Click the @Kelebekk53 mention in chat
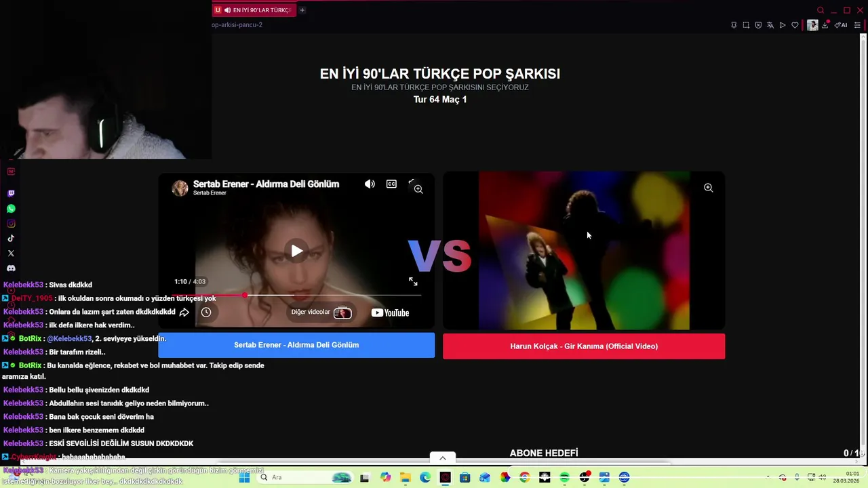 pos(68,339)
